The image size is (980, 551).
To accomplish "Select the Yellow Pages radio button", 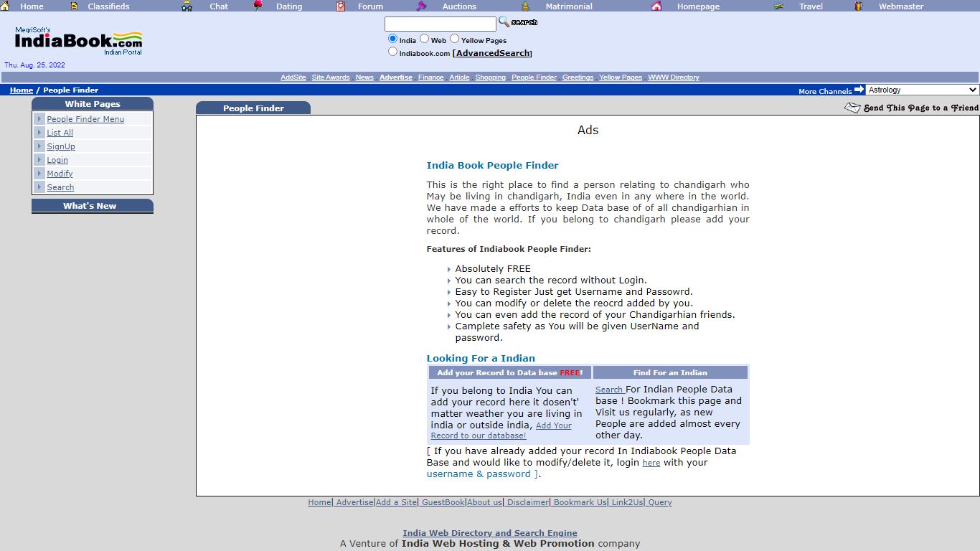I will 454,39.
